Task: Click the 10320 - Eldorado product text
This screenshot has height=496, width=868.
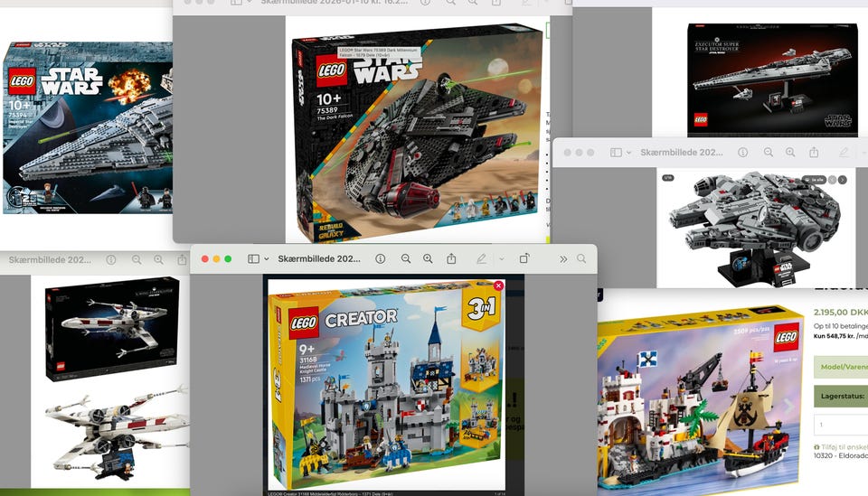Action: pos(840,455)
